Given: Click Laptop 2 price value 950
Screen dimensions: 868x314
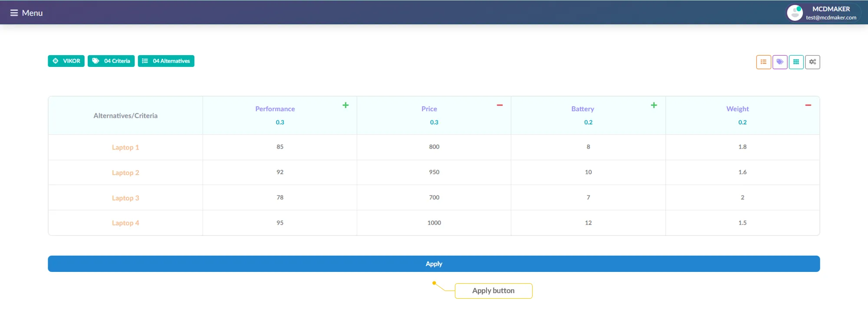Looking at the screenshot, I should pyautogui.click(x=434, y=172).
